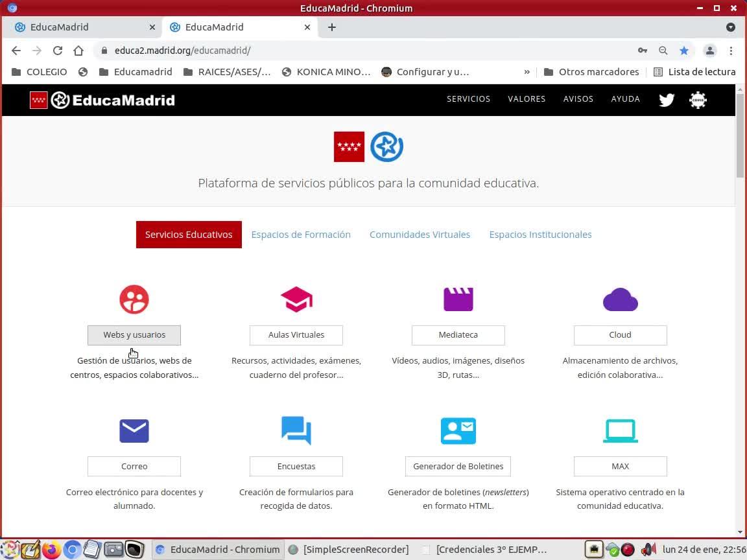The height and width of the screenshot is (560, 747).
Task: Open the Twitter bird icon in header
Action: tap(667, 100)
